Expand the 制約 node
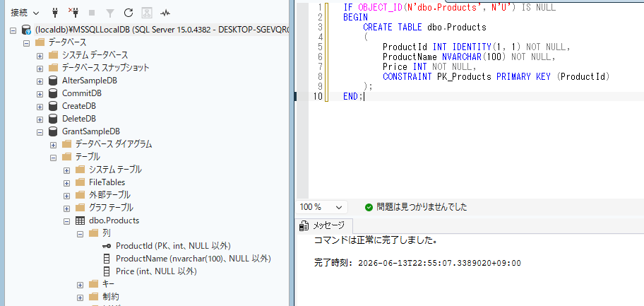644x306 pixels. pos(80,298)
